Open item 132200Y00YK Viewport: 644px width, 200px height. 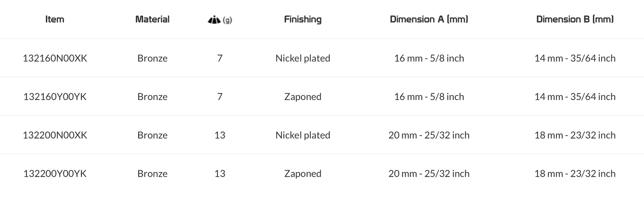(55, 174)
